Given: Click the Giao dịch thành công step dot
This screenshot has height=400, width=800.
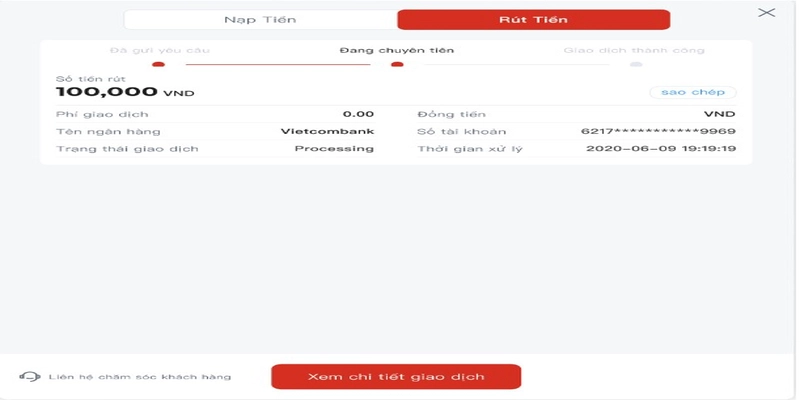Looking at the screenshot, I should click(636, 64).
